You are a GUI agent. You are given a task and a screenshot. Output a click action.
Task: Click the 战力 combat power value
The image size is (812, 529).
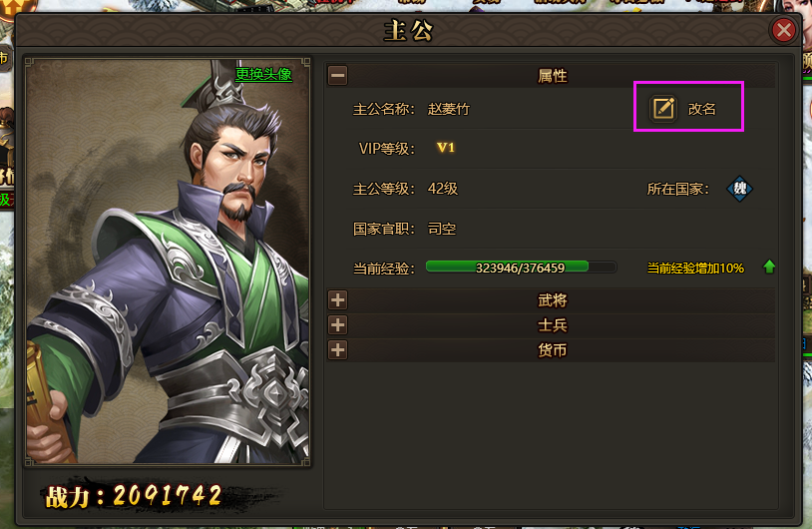168,495
